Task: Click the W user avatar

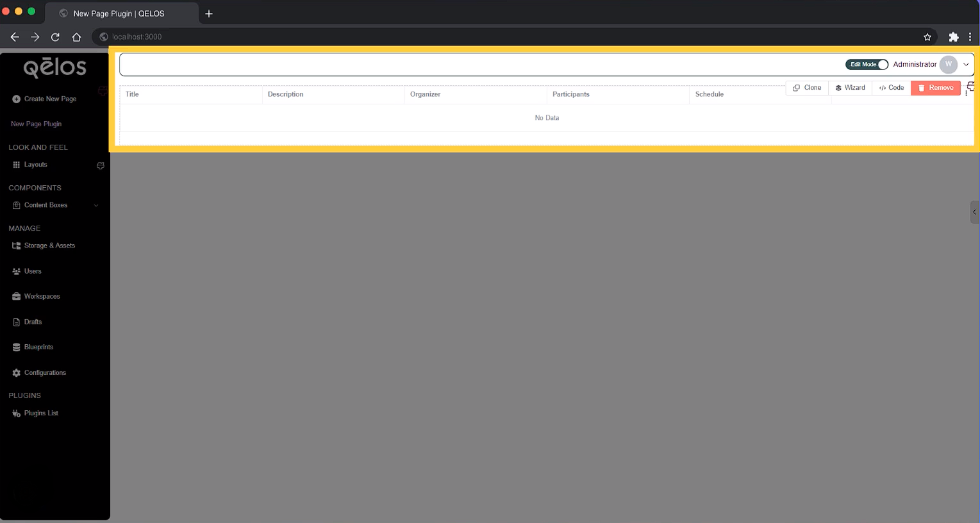Action: coord(949,64)
